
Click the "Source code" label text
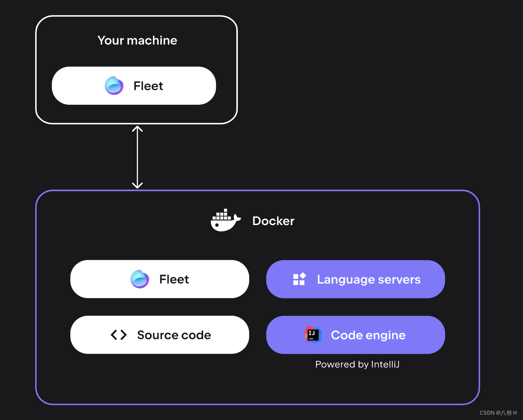click(174, 335)
